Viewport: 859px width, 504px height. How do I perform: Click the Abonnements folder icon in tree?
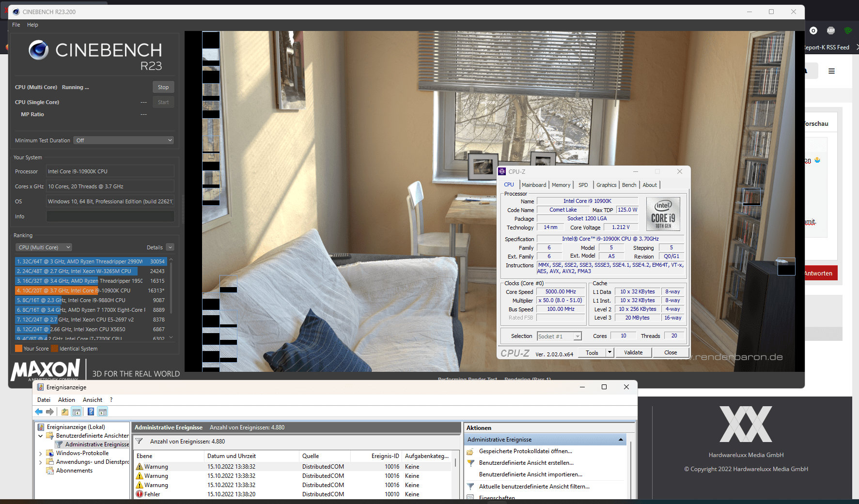[x=50, y=471]
